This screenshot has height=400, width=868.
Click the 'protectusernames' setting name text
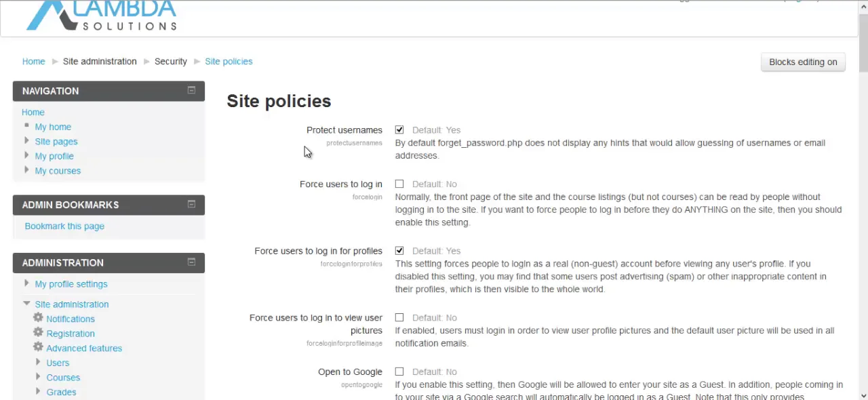click(354, 143)
